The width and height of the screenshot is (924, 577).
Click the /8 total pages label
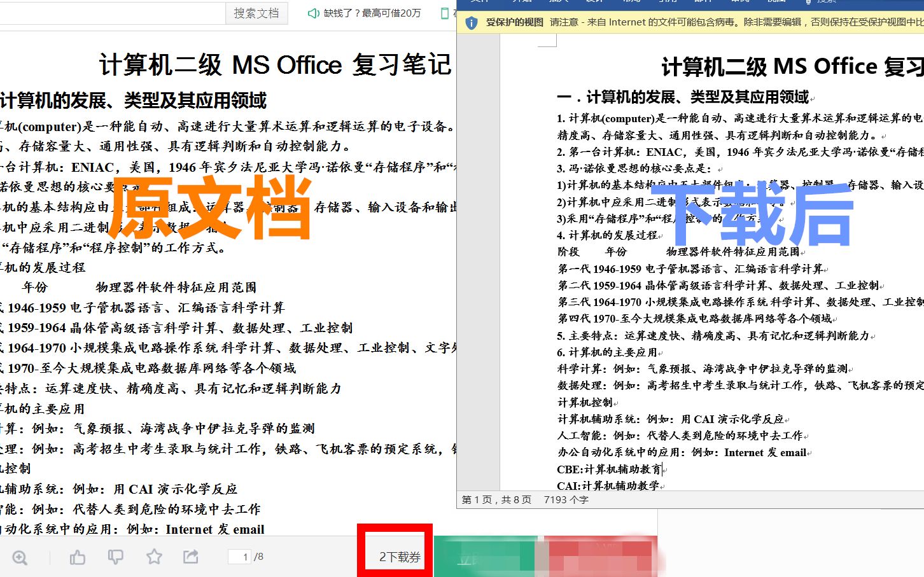[x=258, y=557]
